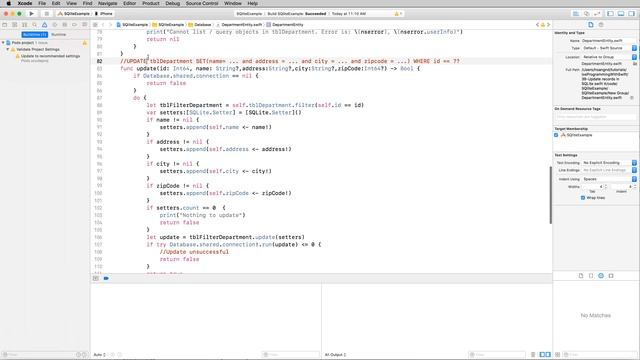Image resolution: width=640 pixels, height=360 pixels.
Task: Open the Media library tab
Action: pyautogui.click(x=611, y=276)
